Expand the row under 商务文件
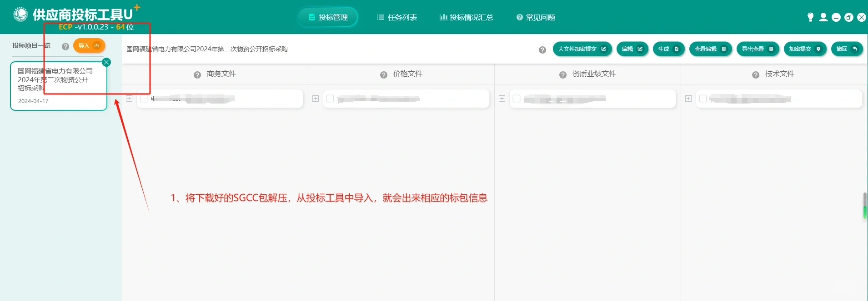 (x=129, y=99)
